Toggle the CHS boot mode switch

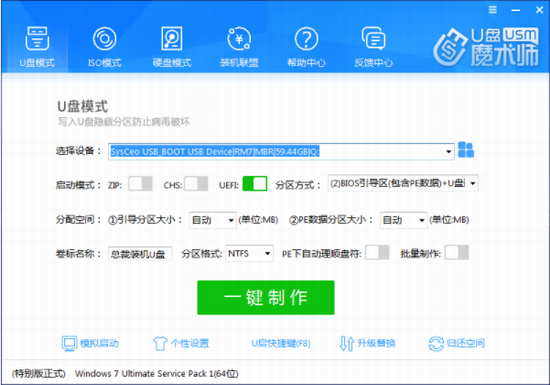(196, 184)
